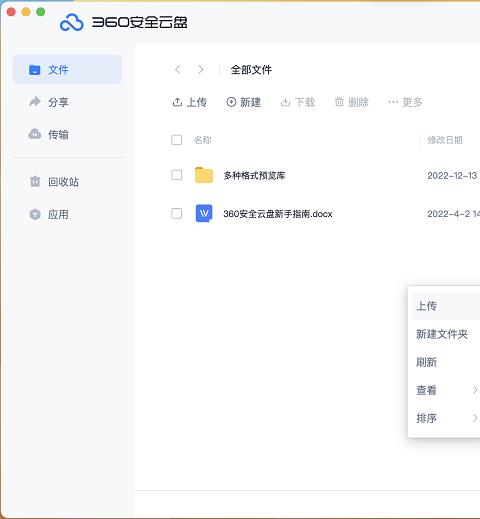Sort by the 修改日期 column header
This screenshot has width=480, height=519.
click(x=445, y=140)
